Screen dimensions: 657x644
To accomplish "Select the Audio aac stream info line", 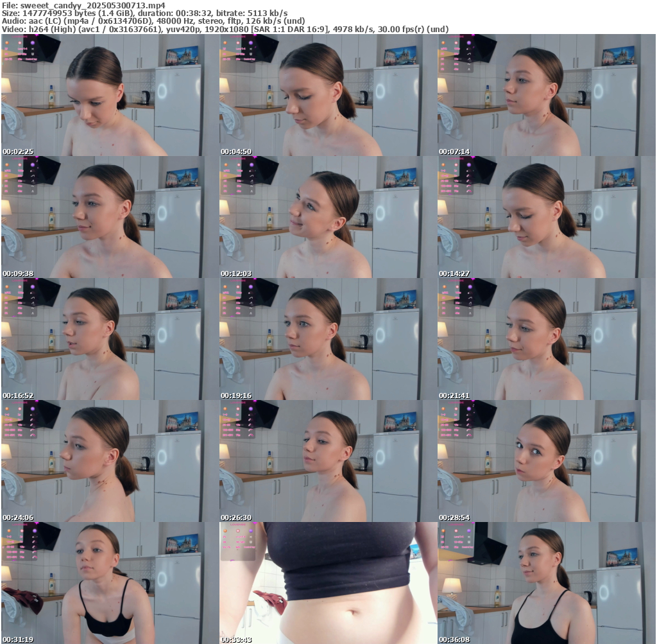I will (153, 21).
